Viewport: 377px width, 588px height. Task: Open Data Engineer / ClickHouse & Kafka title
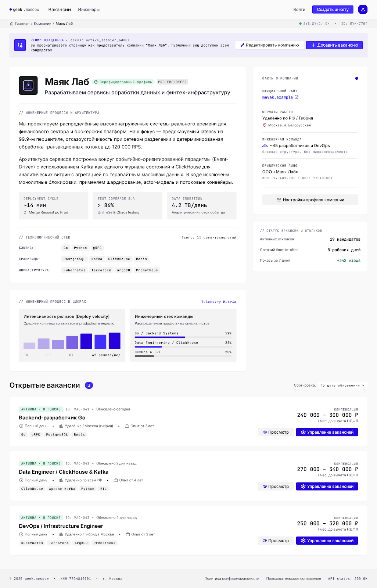[x=64, y=472]
